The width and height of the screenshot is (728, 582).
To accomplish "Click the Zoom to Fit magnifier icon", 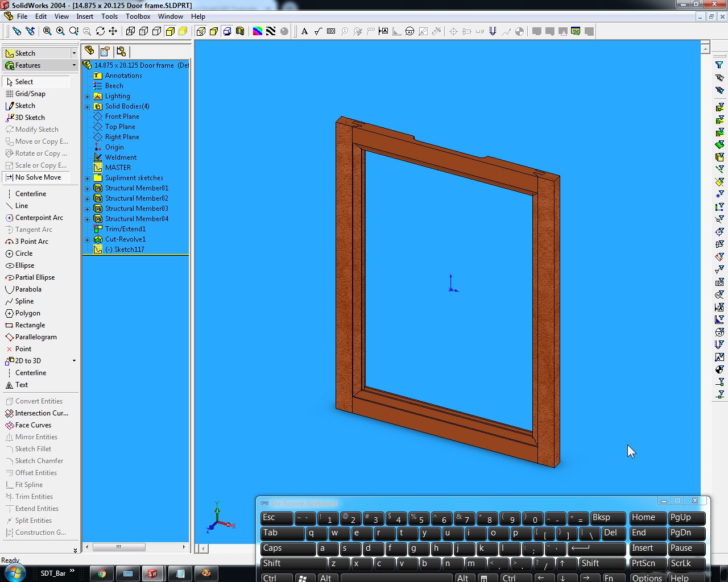I will [47, 31].
